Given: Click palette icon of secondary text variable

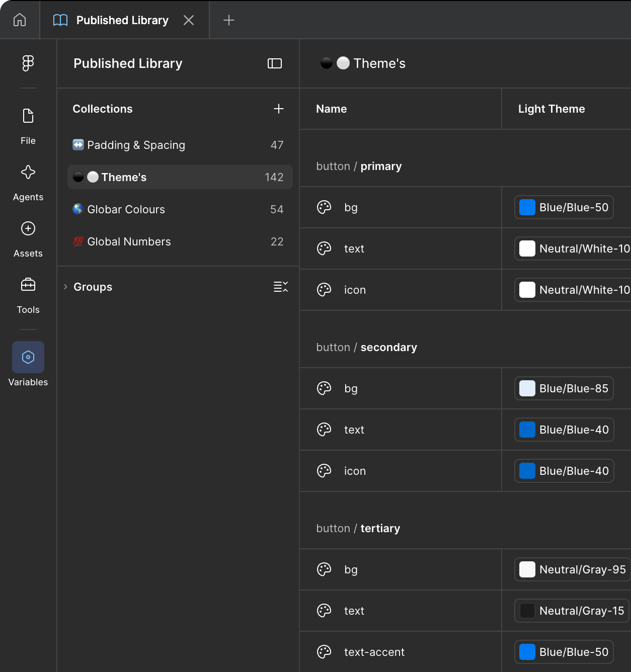Looking at the screenshot, I should 324,430.
